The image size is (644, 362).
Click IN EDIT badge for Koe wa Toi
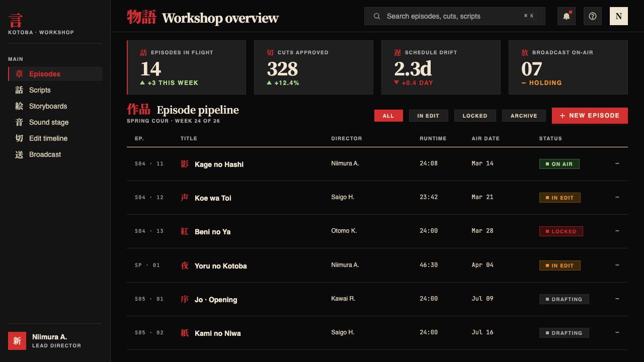point(559,198)
